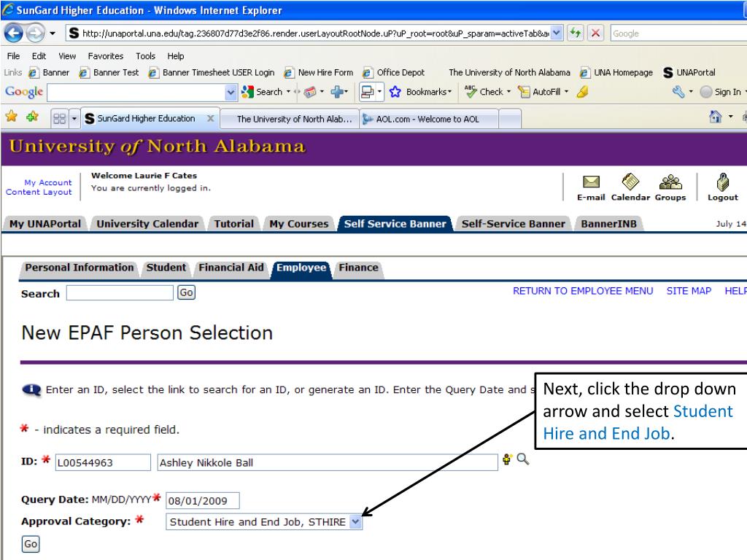Click the Query Date input field
The width and height of the screenshot is (747, 560).
203,500
